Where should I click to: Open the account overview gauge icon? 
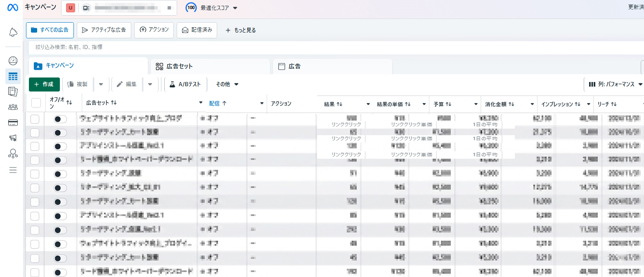tap(13, 61)
